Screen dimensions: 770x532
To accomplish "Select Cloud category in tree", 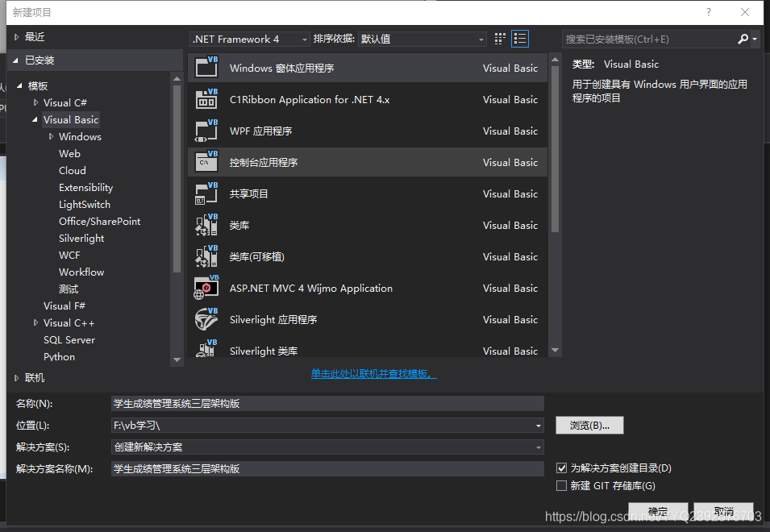I will (73, 170).
